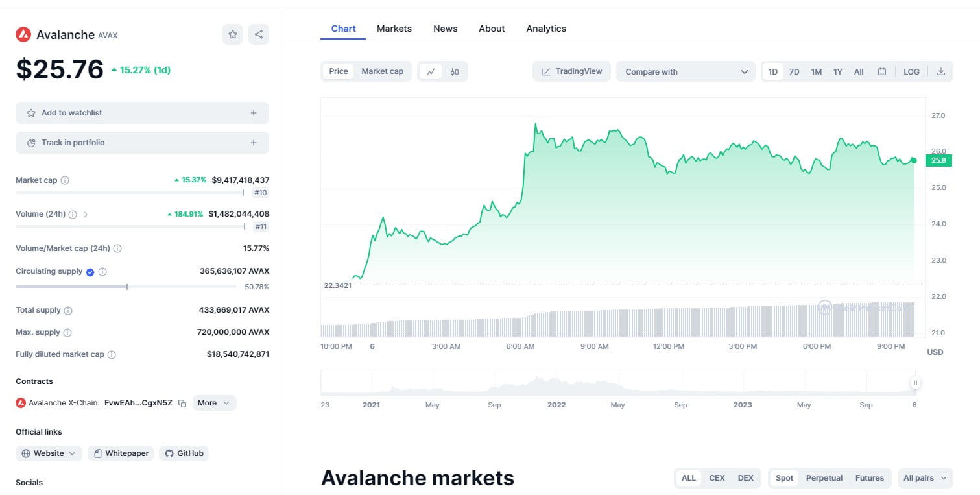Expand More contracts dropdown
The image size is (980, 495).
click(215, 403)
